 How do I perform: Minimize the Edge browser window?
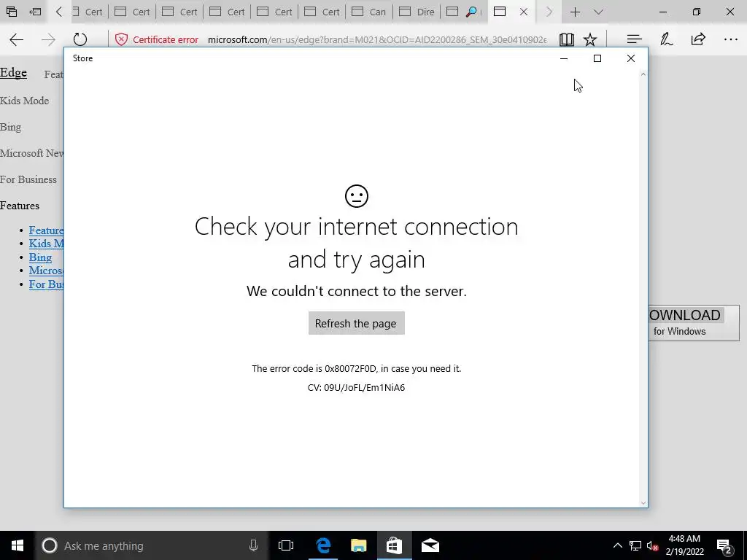click(663, 12)
